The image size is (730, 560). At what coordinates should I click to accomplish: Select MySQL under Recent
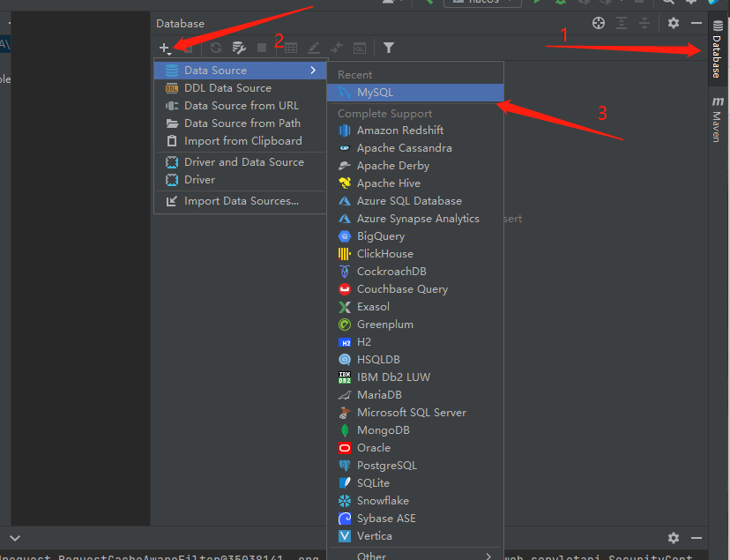pos(415,93)
